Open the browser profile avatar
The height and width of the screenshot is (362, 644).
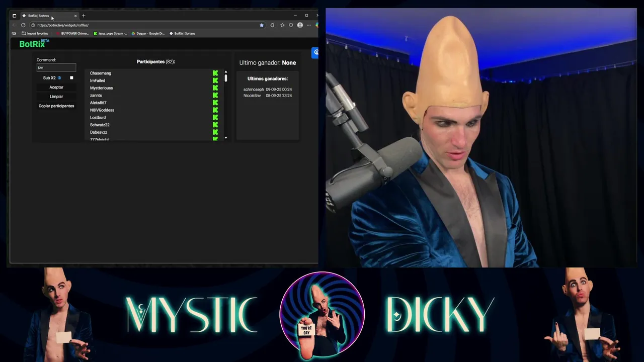click(x=300, y=25)
